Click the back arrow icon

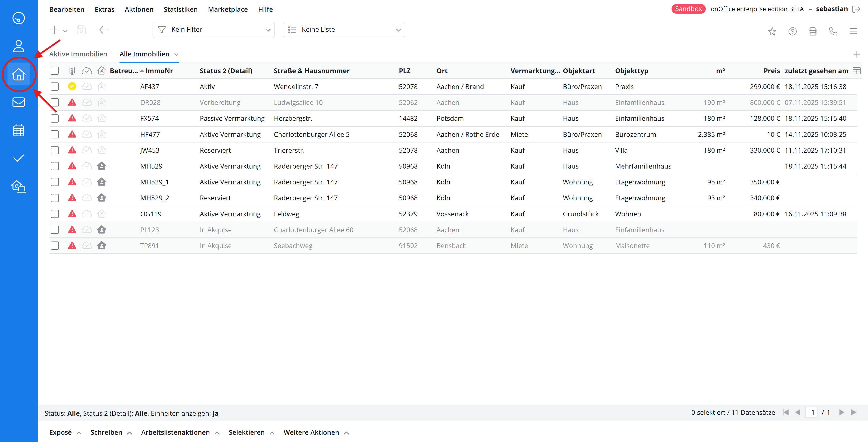coord(103,30)
